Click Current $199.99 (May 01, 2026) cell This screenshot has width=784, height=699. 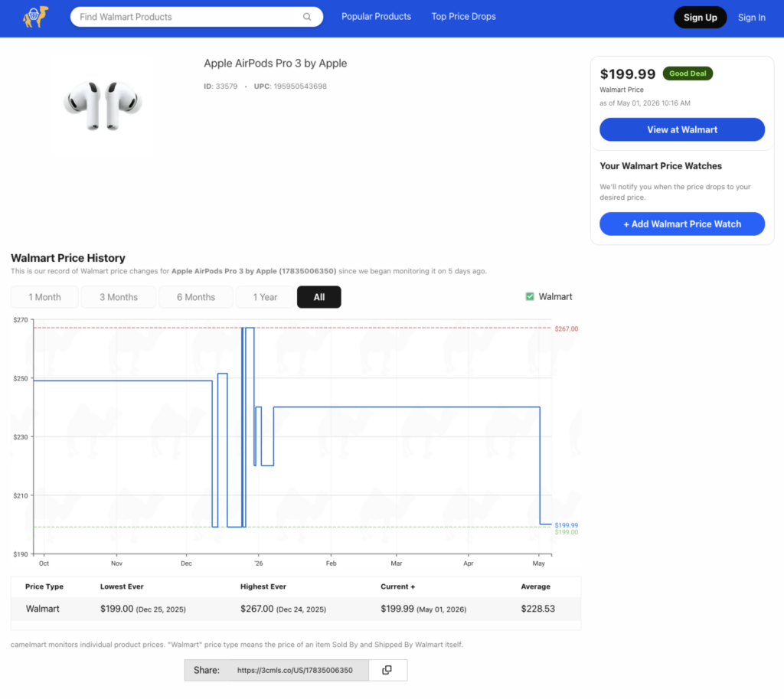[423, 609]
